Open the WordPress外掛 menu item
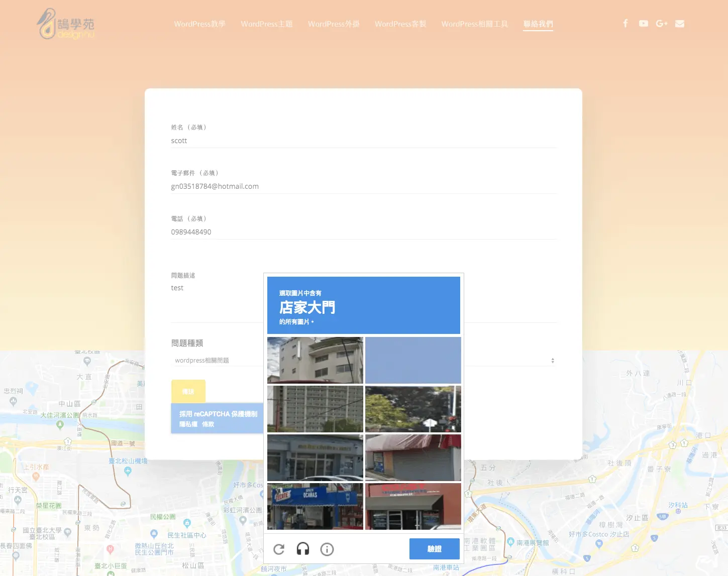The image size is (728, 576). coord(334,24)
